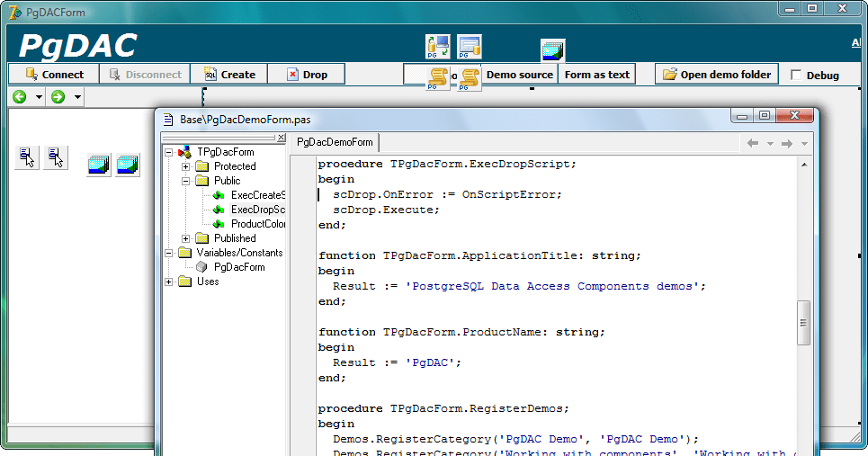Collapse the Public tree node
Screen dimensions: 868x456
(x=186, y=181)
